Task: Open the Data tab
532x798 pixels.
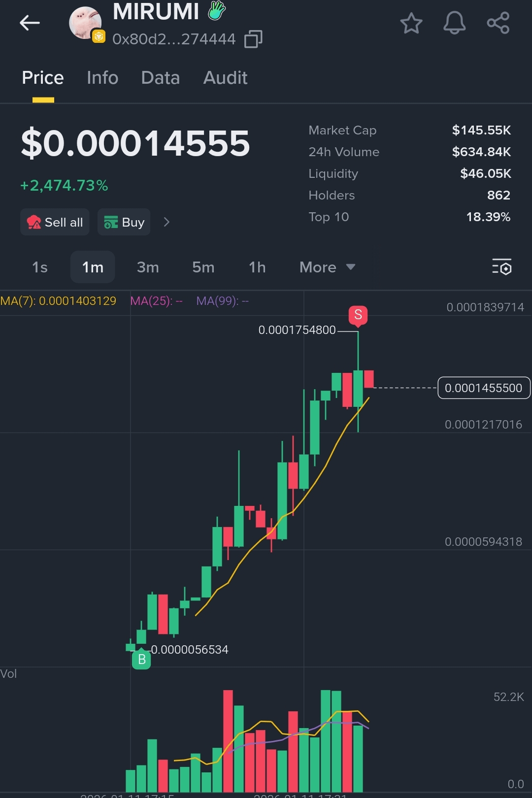Action: (x=160, y=78)
